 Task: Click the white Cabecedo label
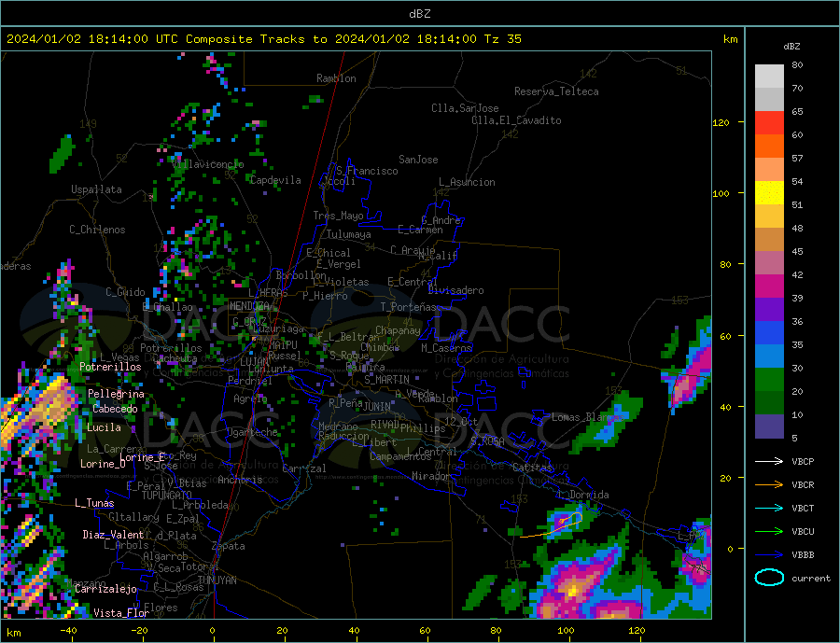pos(115,409)
